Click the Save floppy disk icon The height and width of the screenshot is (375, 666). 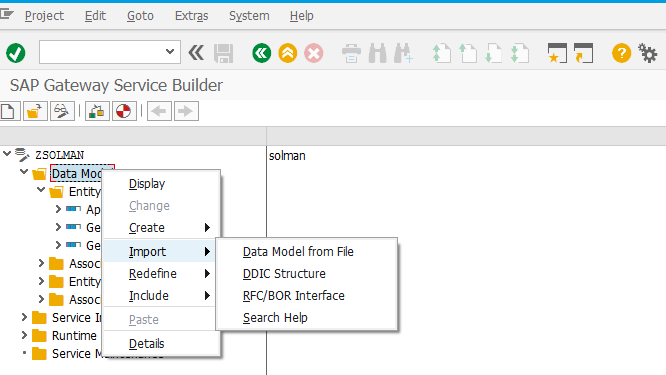tap(223, 54)
